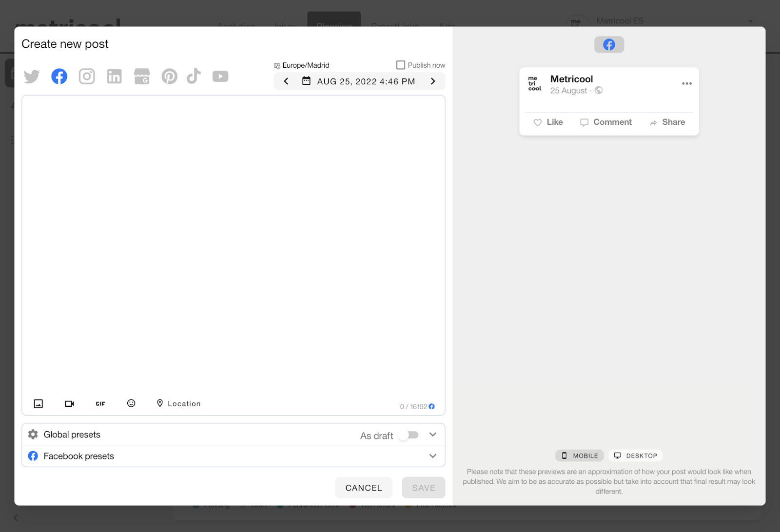Screen dimensions: 780x532
Task: Select the TikTok network icon
Action: click(x=194, y=76)
